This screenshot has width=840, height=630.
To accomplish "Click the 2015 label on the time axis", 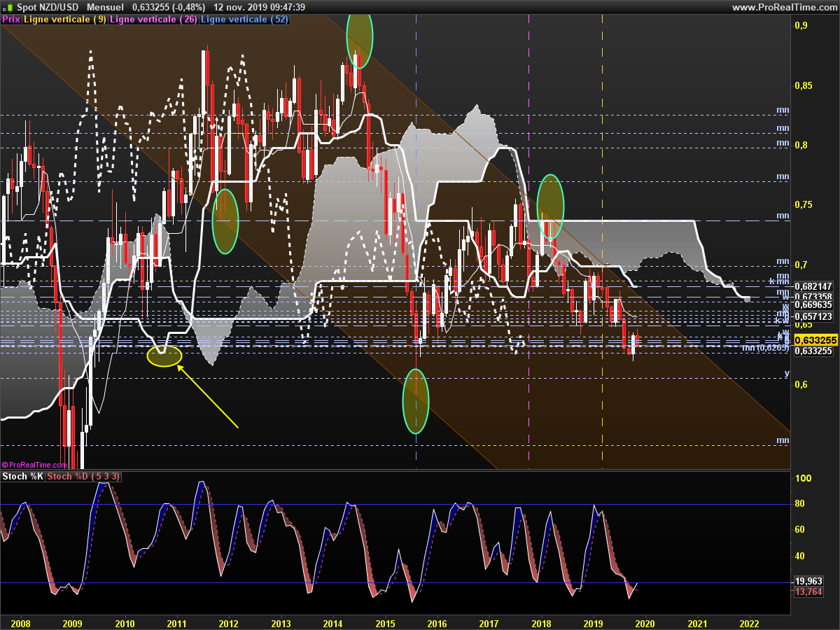I will 385,623.
